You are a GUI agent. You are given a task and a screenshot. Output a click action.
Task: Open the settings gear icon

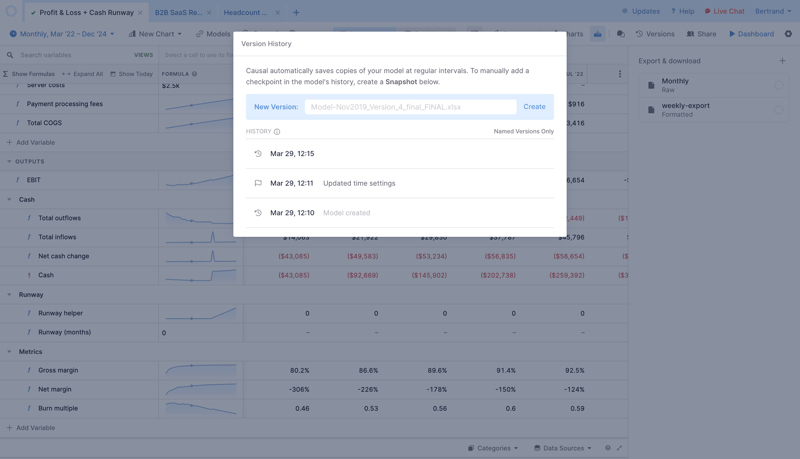pyautogui.click(x=788, y=34)
